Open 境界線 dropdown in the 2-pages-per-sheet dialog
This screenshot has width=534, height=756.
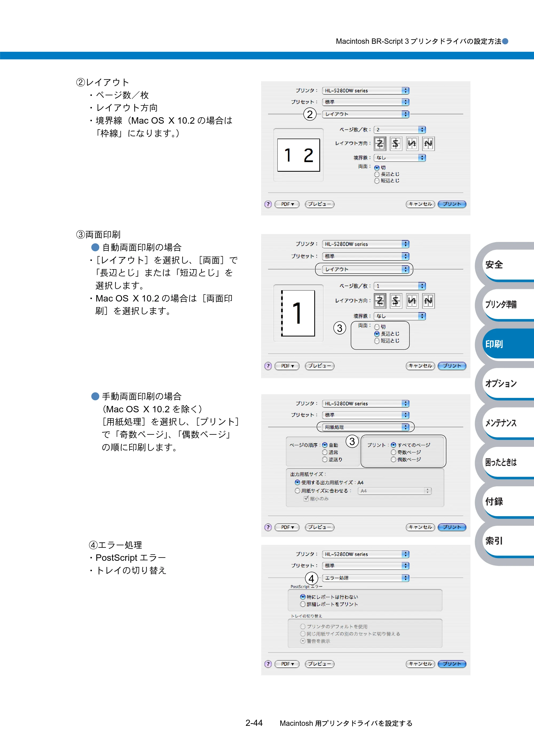pos(400,158)
